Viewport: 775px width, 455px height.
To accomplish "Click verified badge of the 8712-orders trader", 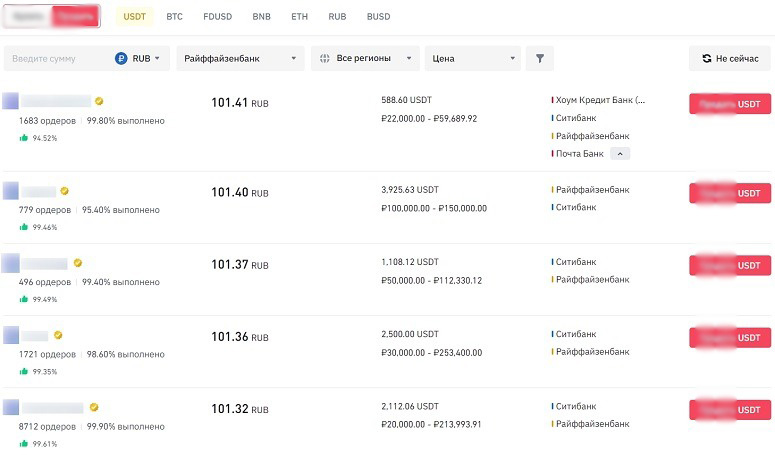I will point(94,408).
